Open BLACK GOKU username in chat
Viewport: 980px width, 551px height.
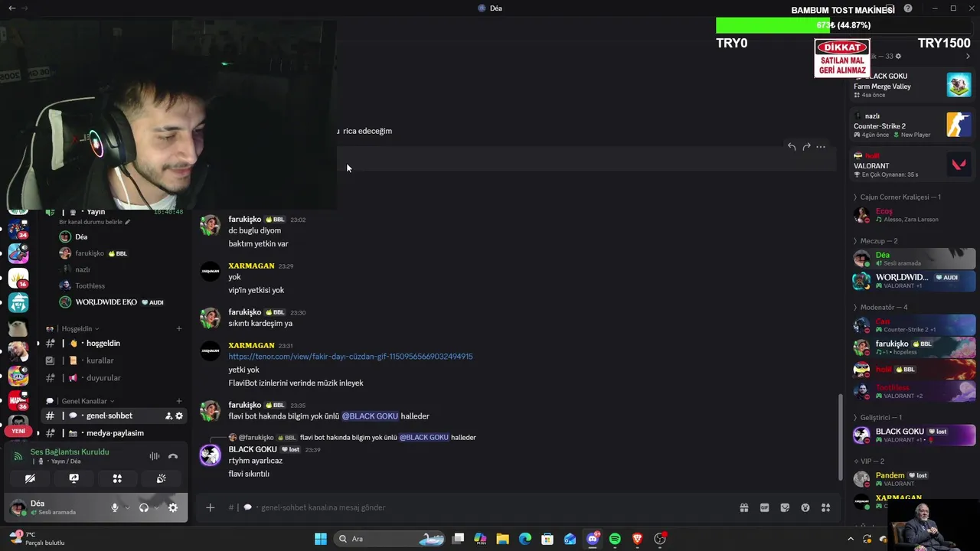tap(253, 449)
